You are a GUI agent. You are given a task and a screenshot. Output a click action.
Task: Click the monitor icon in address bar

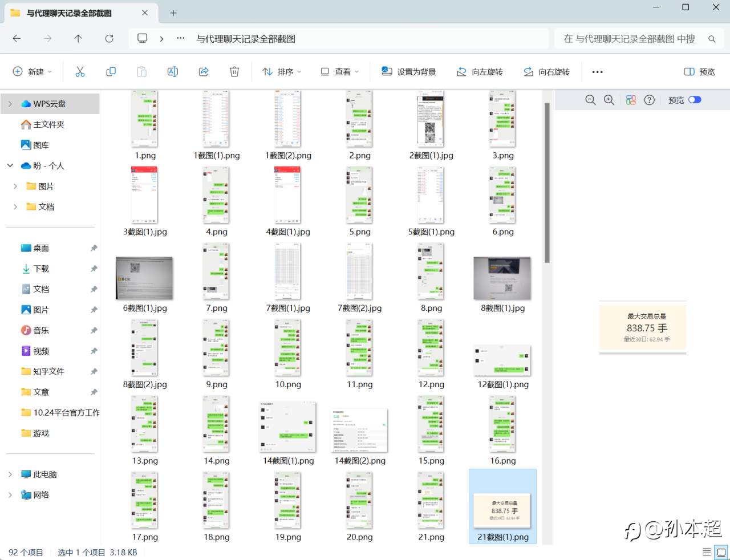click(142, 38)
